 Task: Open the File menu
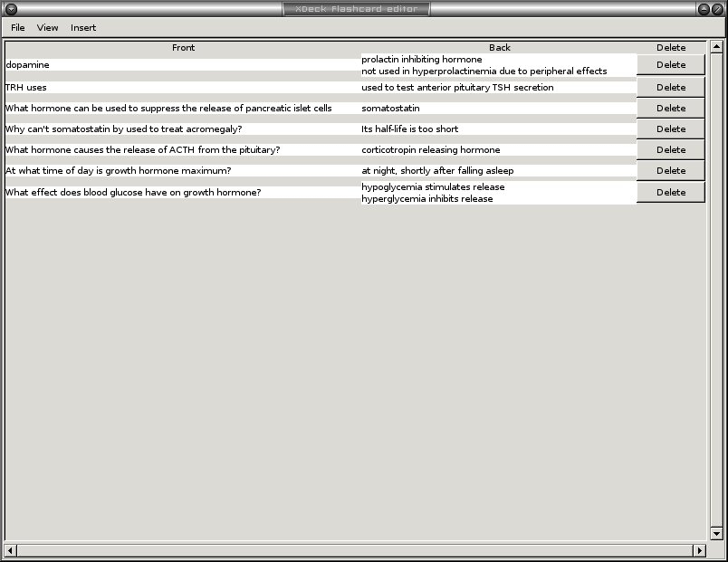18,28
